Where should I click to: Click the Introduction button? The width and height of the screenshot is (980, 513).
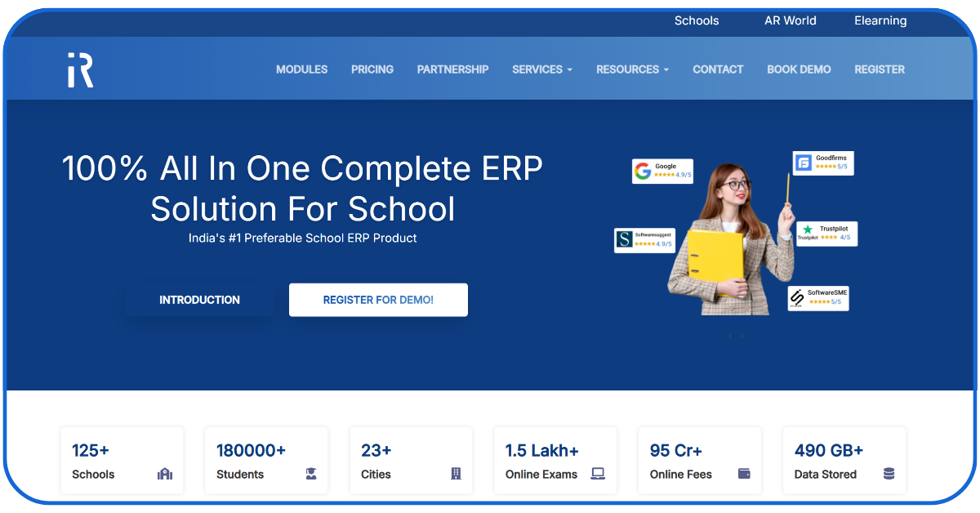coord(199,300)
